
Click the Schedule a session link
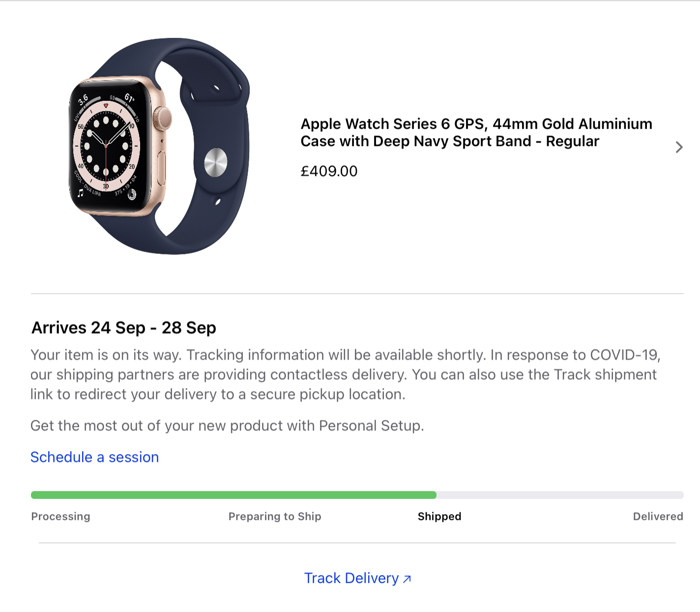(x=94, y=457)
